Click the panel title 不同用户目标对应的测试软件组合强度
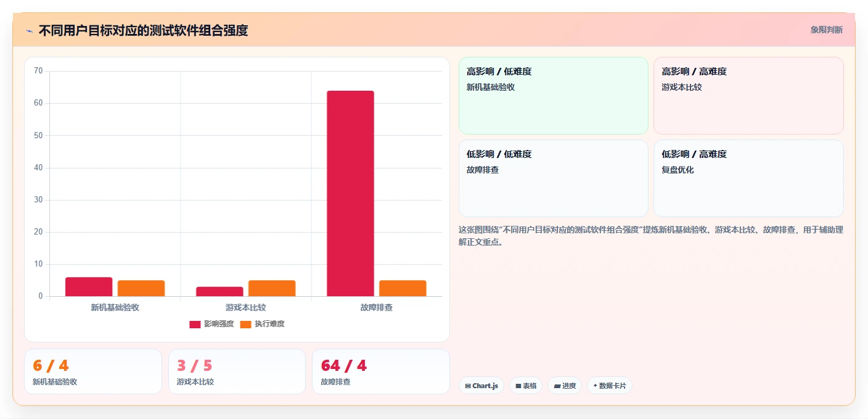This screenshot has height=419, width=868. click(x=143, y=30)
